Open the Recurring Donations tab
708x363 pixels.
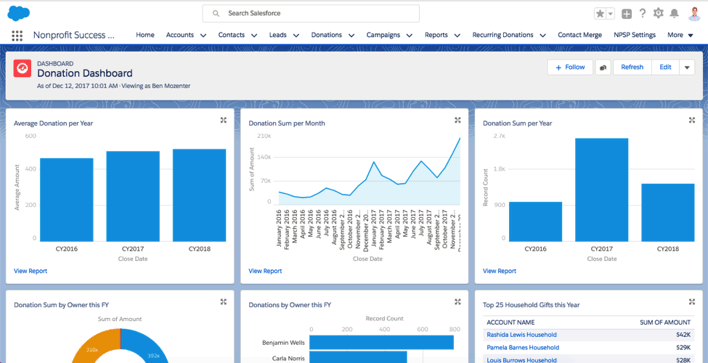tap(503, 35)
